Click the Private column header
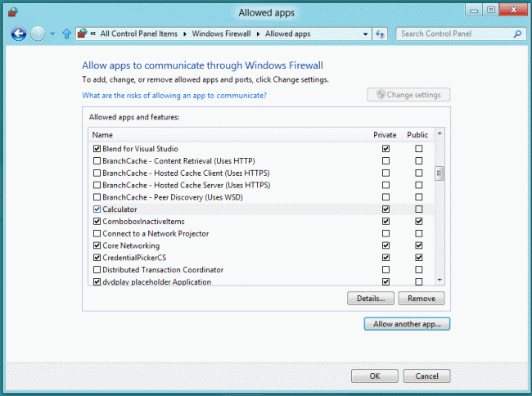The image size is (532, 396). pos(385,135)
